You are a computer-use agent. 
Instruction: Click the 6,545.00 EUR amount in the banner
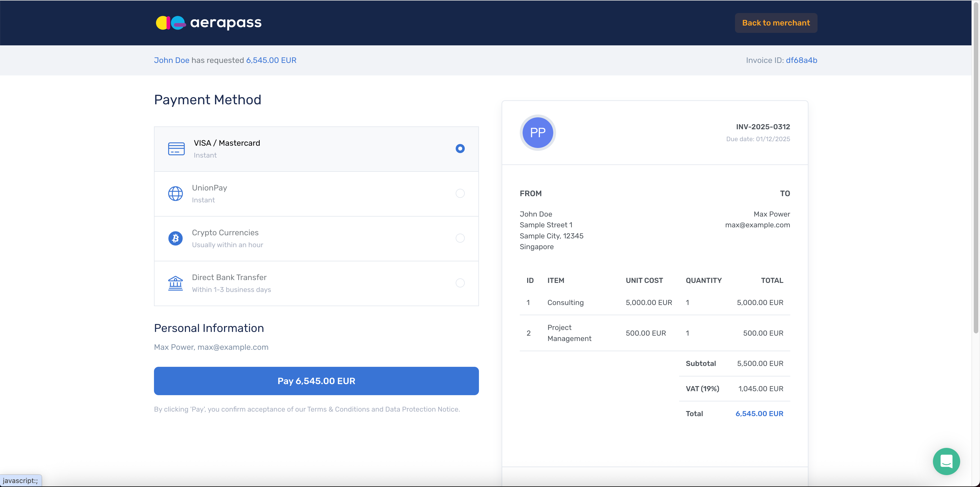[271, 60]
